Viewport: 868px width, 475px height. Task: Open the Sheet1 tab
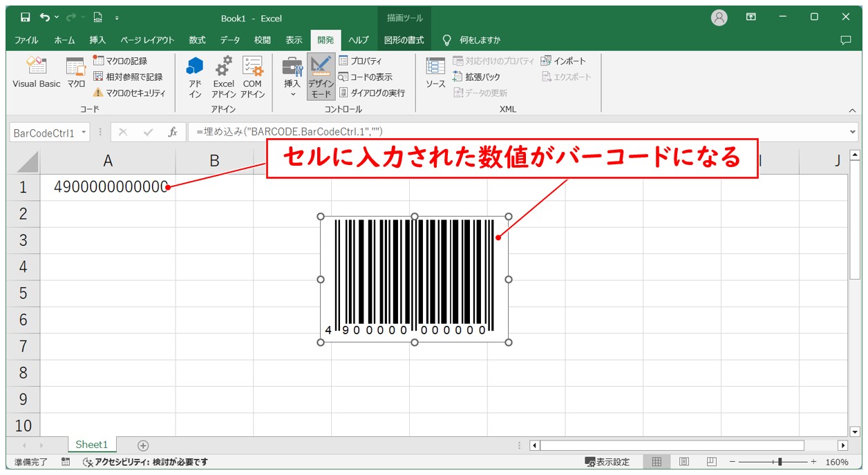coord(92,445)
